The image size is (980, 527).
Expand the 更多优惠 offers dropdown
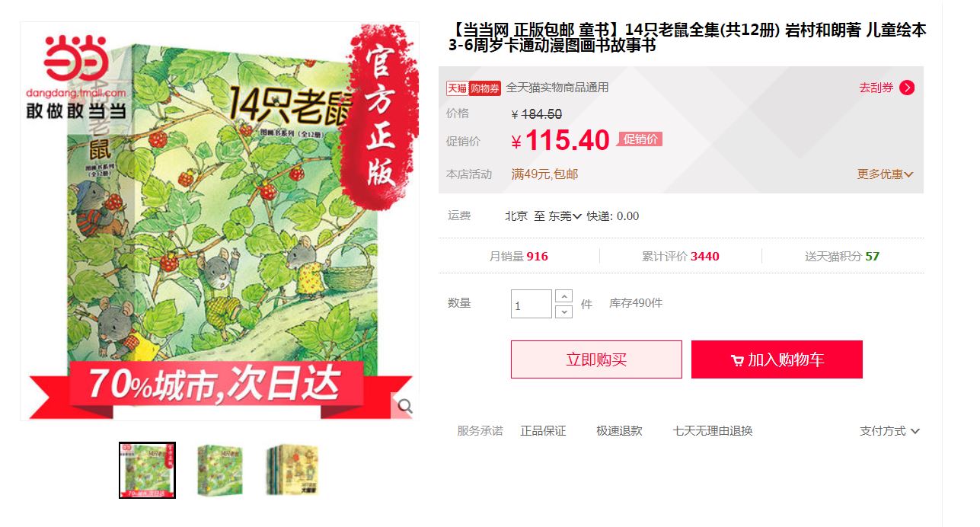coord(885,174)
